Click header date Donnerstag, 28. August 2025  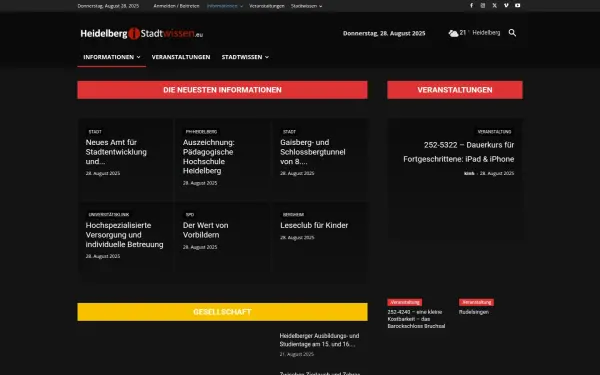coord(384,34)
